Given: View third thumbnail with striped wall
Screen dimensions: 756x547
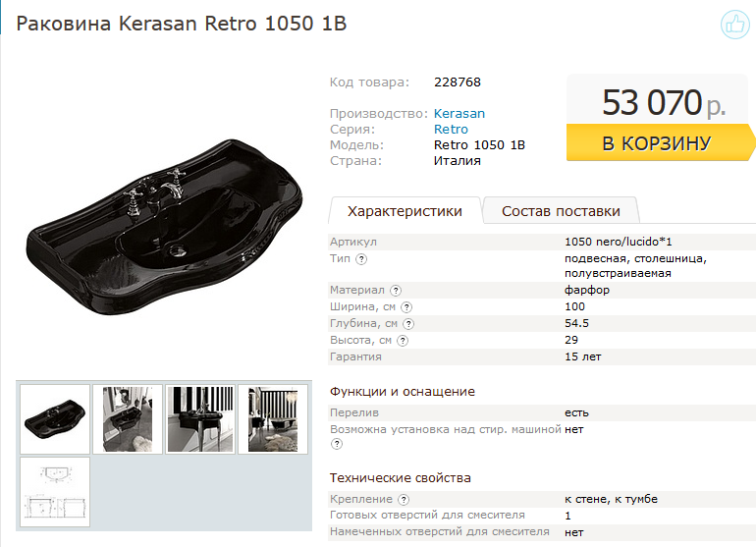Looking at the screenshot, I should click(200, 418).
